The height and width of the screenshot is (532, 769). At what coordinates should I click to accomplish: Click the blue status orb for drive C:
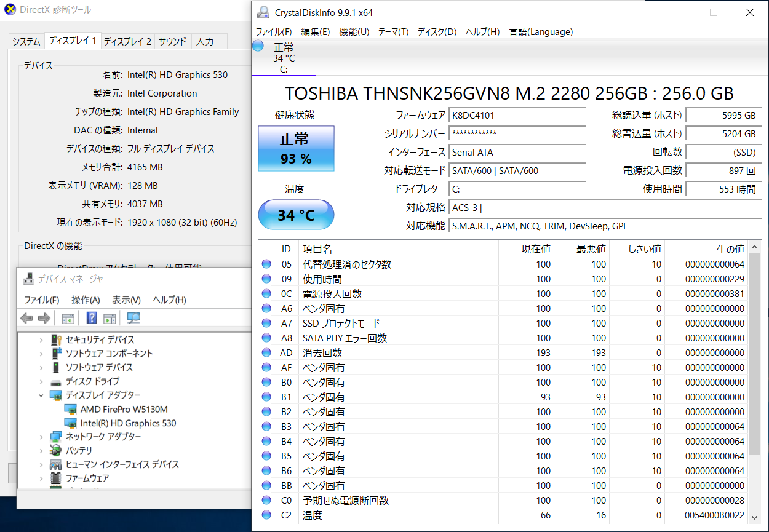coord(258,46)
